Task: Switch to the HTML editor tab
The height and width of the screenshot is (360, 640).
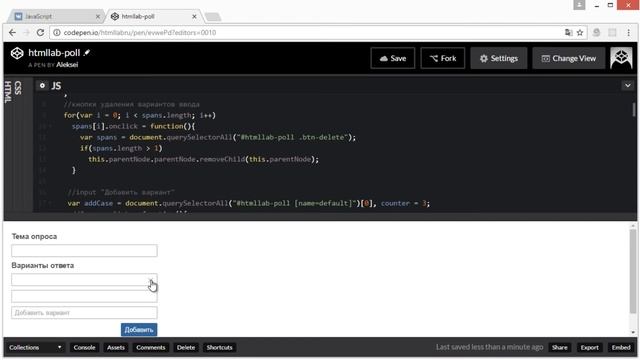Action: [x=8, y=91]
